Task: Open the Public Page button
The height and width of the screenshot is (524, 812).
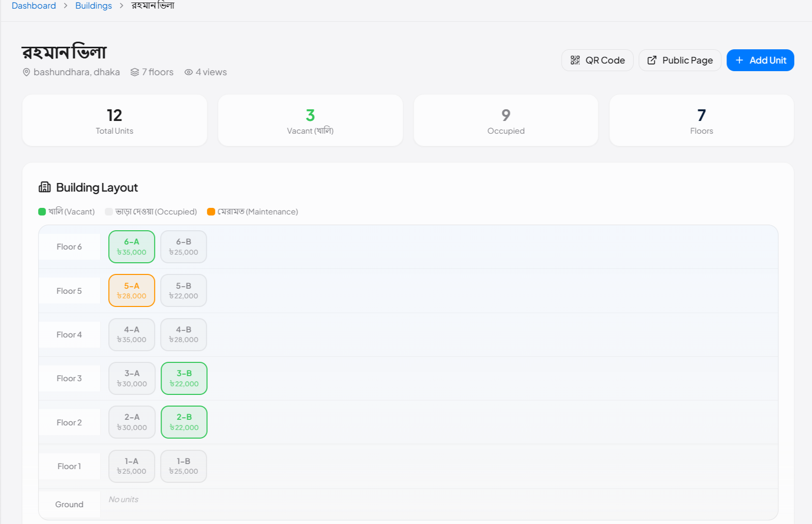Action: (x=680, y=60)
